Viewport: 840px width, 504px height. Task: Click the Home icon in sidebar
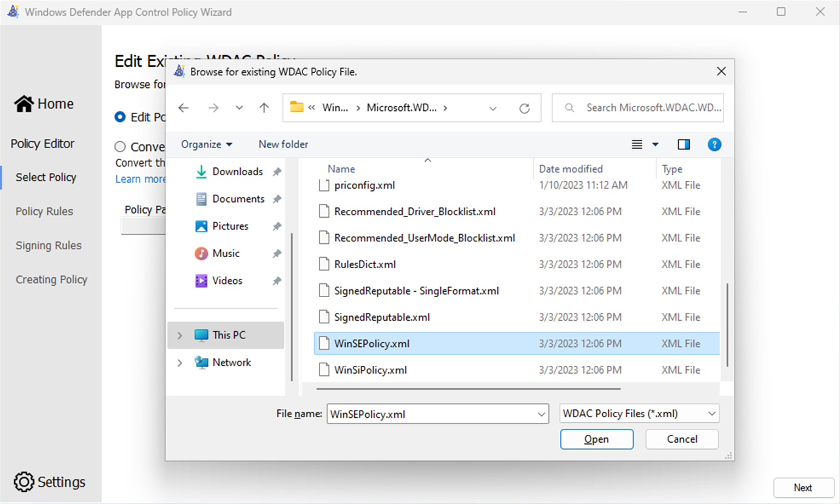point(24,104)
